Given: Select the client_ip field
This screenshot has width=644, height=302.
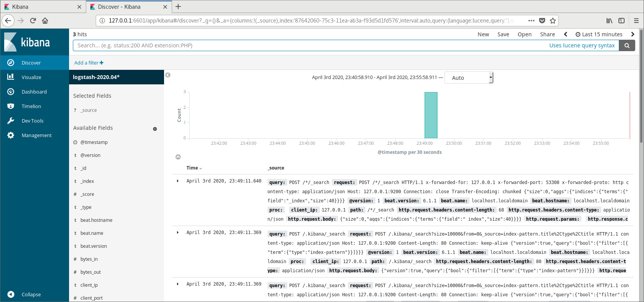Looking at the screenshot, I should [x=89, y=285].
